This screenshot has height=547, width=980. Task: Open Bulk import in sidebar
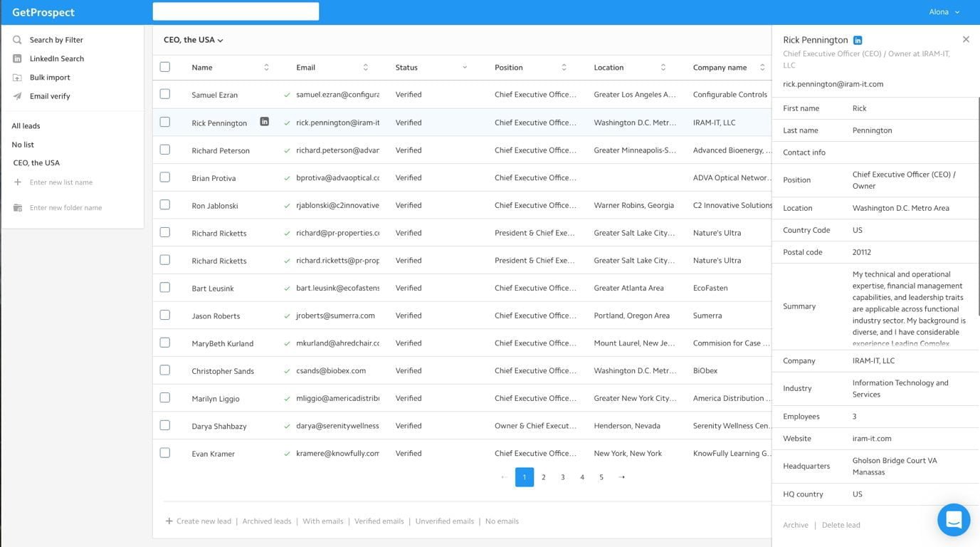pyautogui.click(x=50, y=77)
